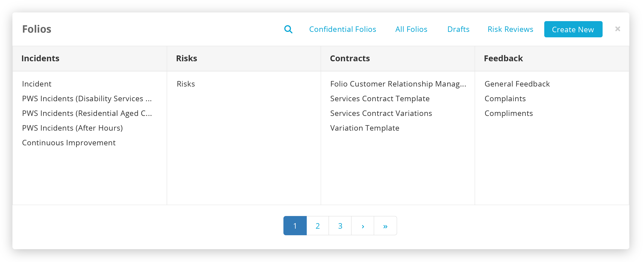The height and width of the screenshot is (262, 644).
Task: Close the Folios dialog with the X
Action: tap(617, 29)
